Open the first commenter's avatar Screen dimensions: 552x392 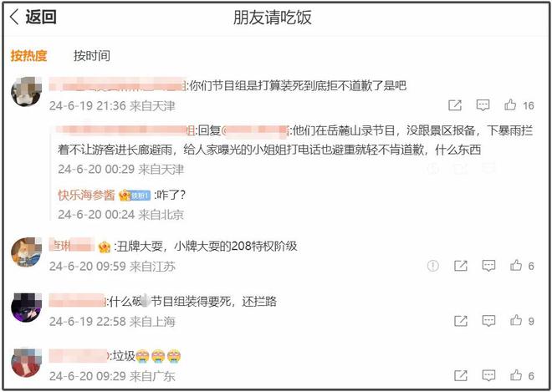pos(27,91)
